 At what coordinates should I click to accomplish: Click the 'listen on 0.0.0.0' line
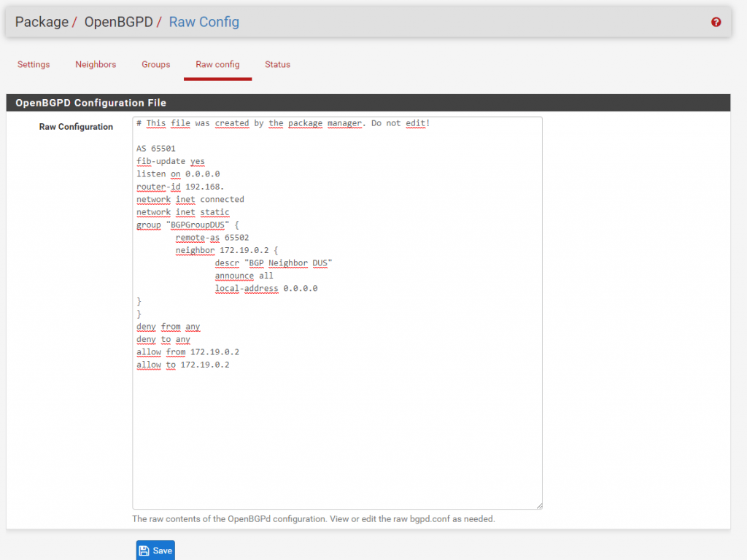click(x=178, y=174)
